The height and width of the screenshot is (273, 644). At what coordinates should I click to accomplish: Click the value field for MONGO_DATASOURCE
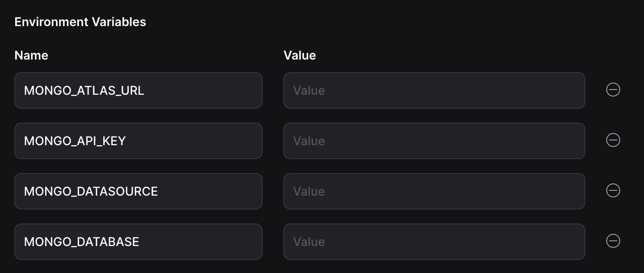click(x=434, y=191)
